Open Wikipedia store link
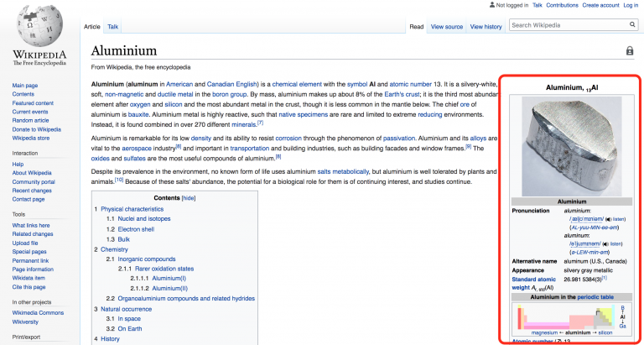644x345 pixels. 31,139
